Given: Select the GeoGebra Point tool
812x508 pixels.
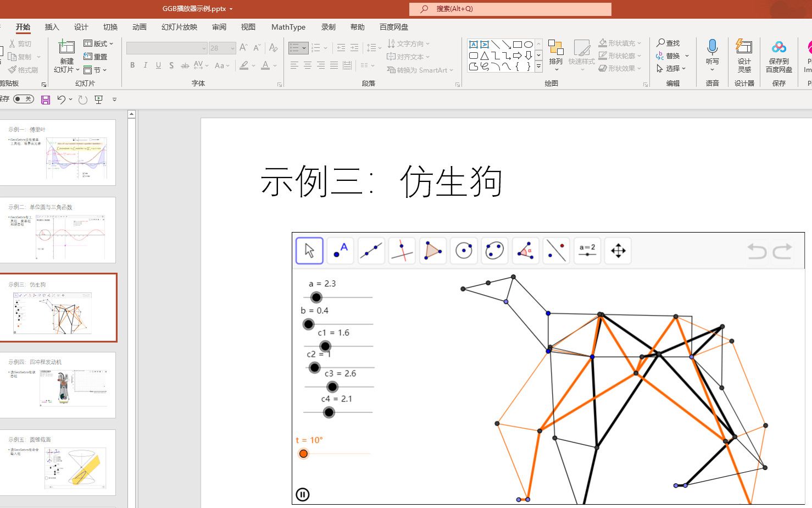Looking at the screenshot, I should pos(340,251).
